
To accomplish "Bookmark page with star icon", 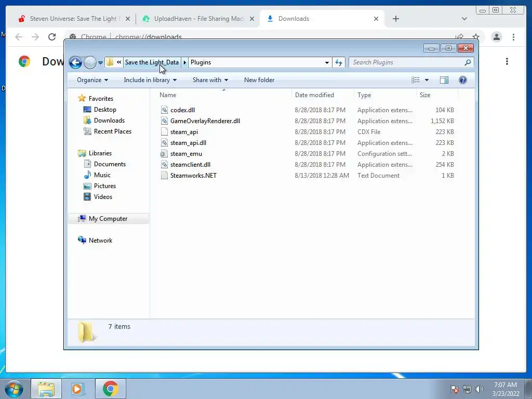I will pyautogui.click(x=476, y=37).
